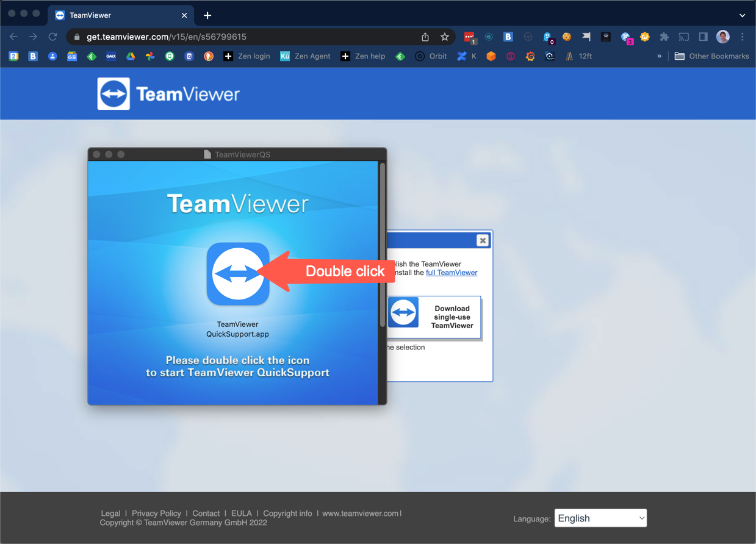This screenshot has width=756, height=544.
Task: Click the Cast media icon
Action: (684, 37)
